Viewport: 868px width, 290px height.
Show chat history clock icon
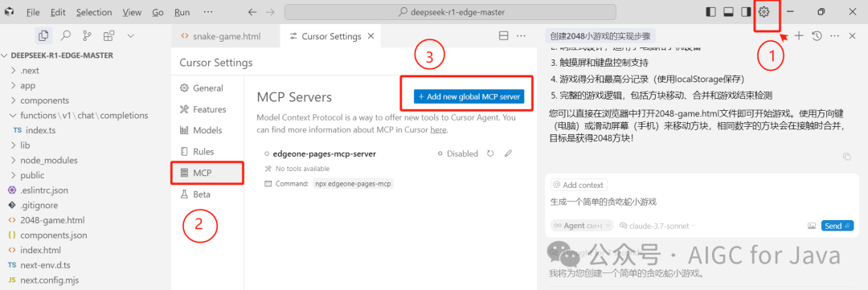tap(817, 36)
